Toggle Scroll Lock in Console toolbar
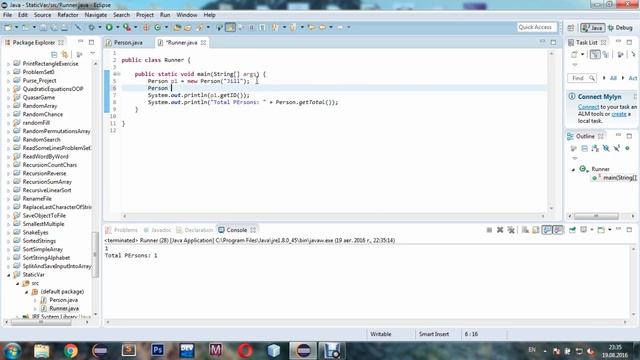The height and width of the screenshot is (360, 640). coord(536,230)
